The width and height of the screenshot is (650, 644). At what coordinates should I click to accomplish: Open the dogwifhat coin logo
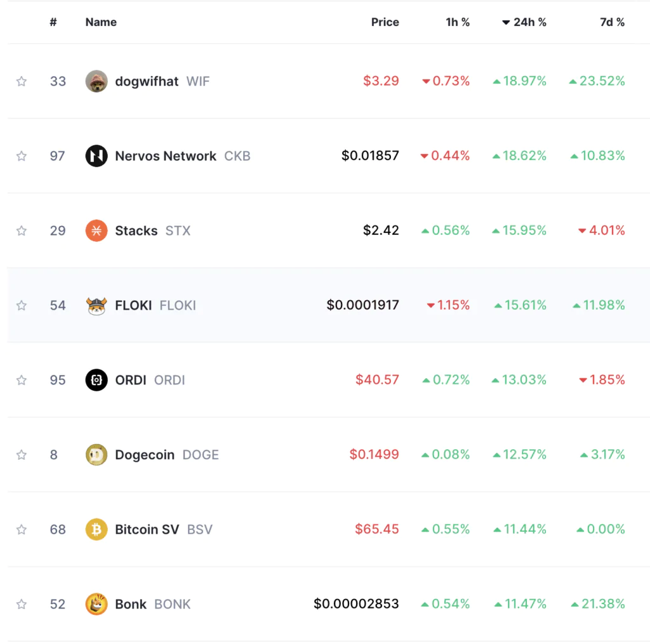tap(96, 81)
